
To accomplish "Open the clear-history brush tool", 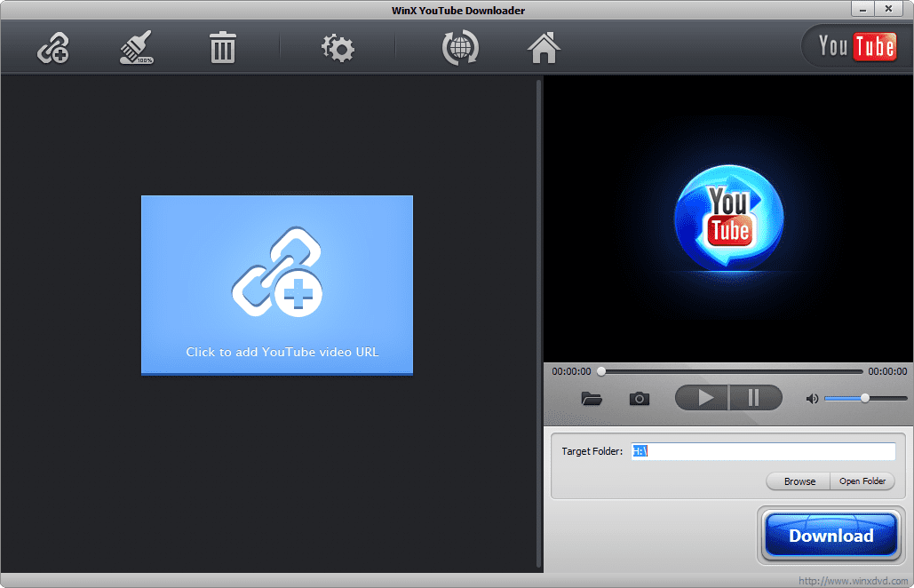I will click(x=135, y=49).
